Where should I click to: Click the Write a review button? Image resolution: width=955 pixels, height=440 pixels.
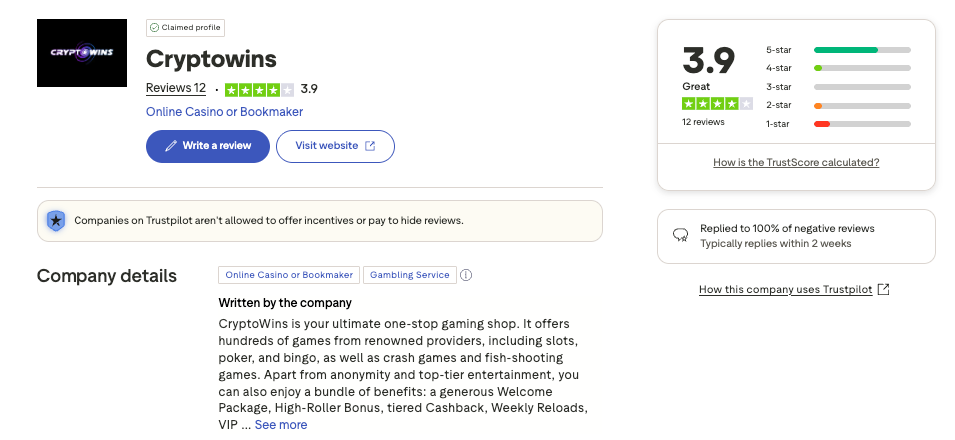point(207,146)
